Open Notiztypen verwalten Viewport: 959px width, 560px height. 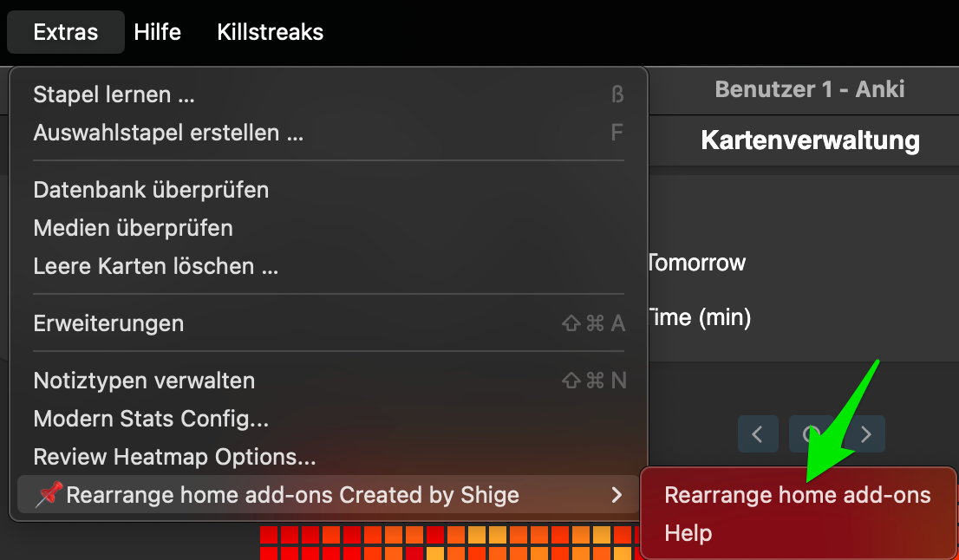144,381
